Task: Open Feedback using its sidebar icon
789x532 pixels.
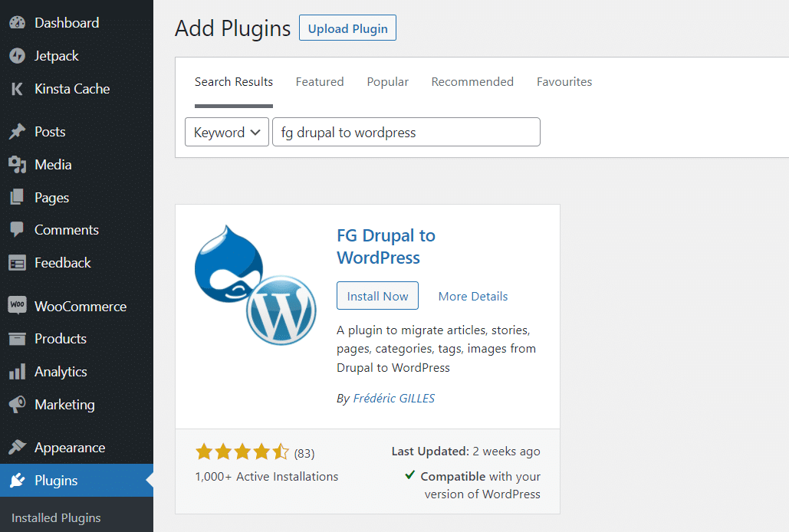Action: point(17,262)
